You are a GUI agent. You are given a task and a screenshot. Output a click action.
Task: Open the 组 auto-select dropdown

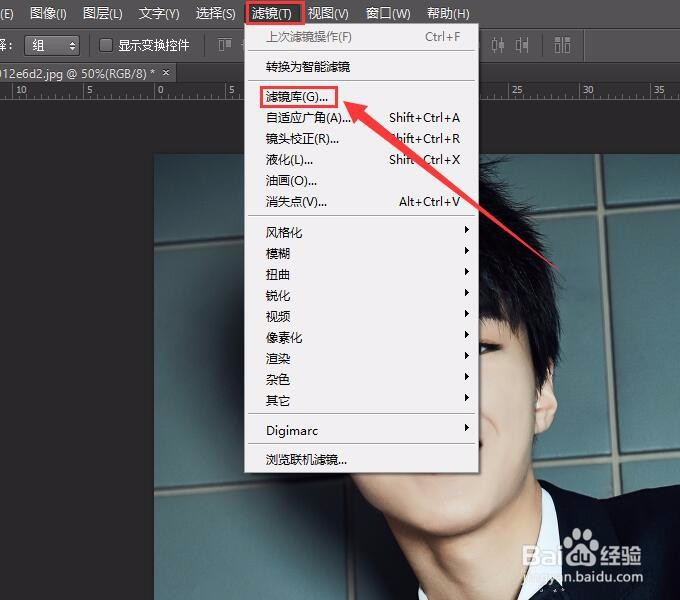click(x=52, y=46)
